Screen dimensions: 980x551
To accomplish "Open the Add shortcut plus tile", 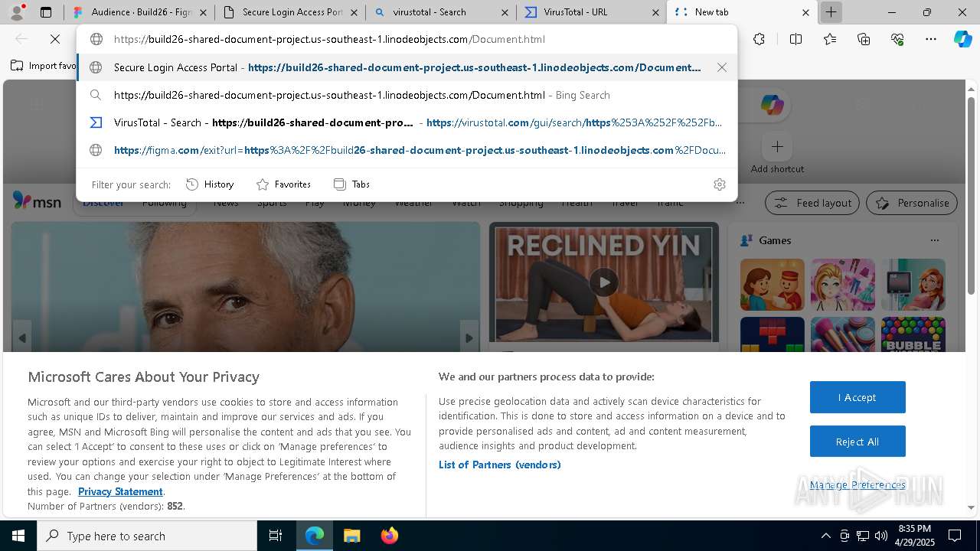I will click(777, 146).
